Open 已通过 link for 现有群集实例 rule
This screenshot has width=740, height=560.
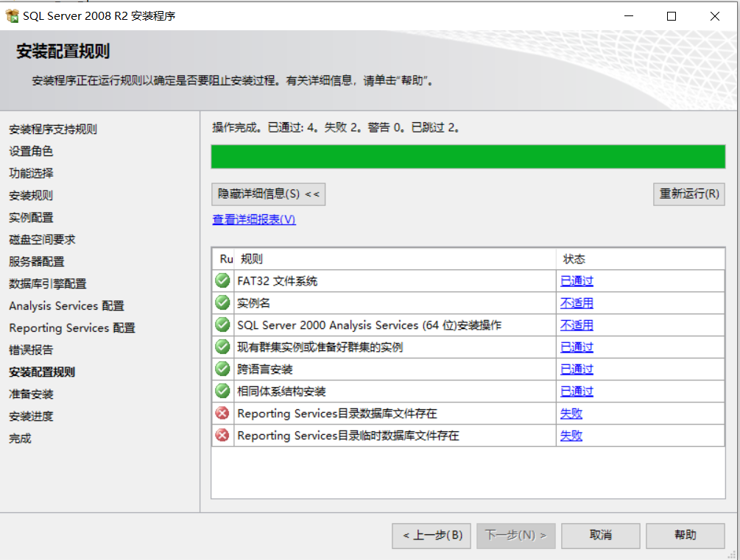pyautogui.click(x=577, y=347)
